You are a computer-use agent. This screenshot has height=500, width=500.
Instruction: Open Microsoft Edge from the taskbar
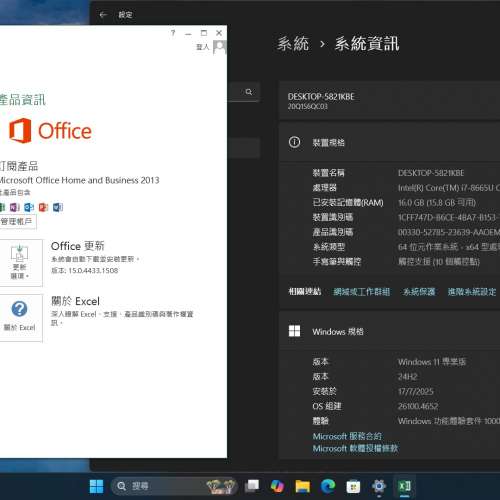pyautogui.click(x=328, y=486)
